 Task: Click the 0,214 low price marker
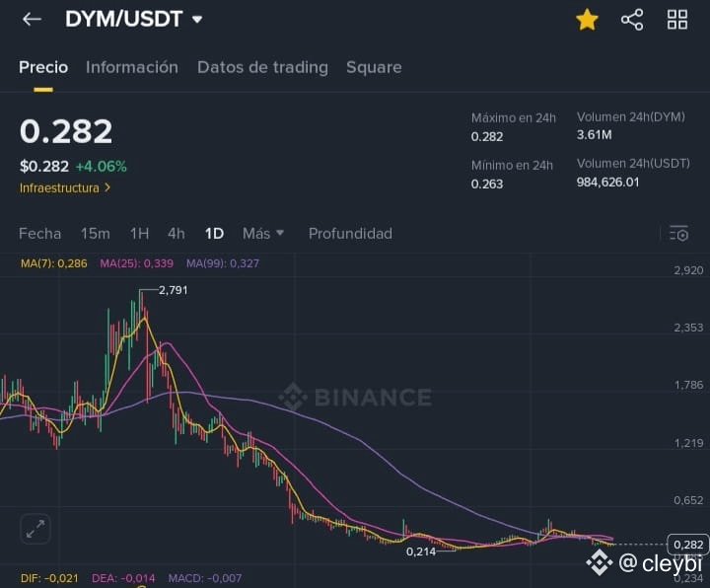[x=421, y=551]
